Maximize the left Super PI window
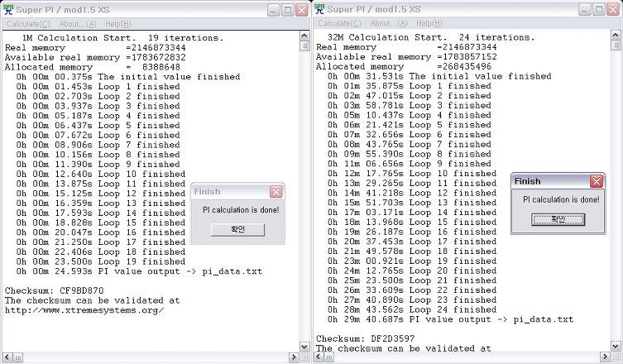Image resolution: width=623 pixels, height=364 pixels. tap(288, 10)
